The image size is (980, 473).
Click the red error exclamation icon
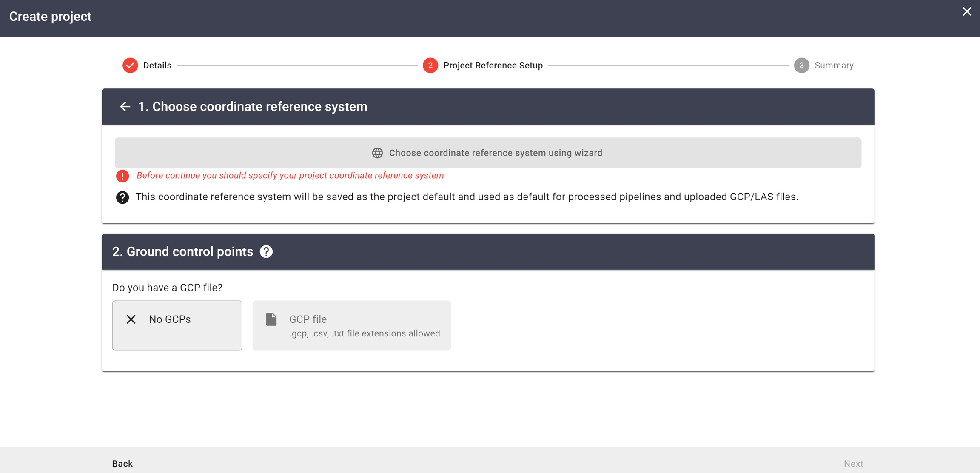(122, 176)
